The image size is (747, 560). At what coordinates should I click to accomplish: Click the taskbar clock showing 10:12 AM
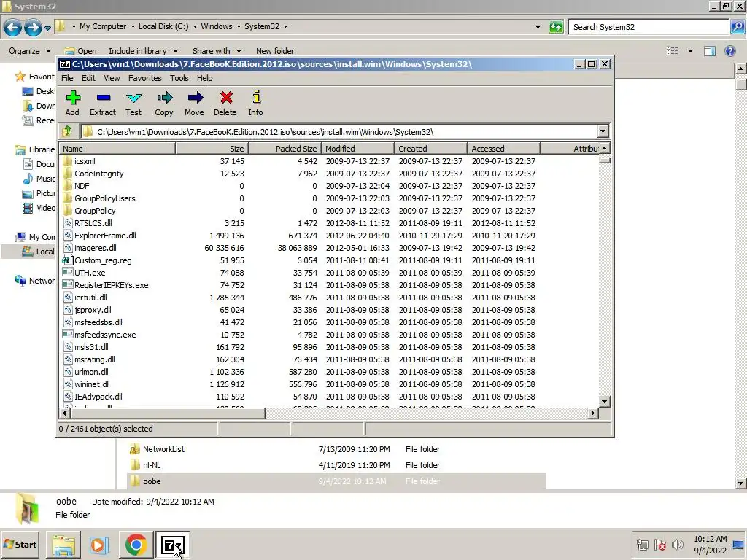click(x=710, y=544)
